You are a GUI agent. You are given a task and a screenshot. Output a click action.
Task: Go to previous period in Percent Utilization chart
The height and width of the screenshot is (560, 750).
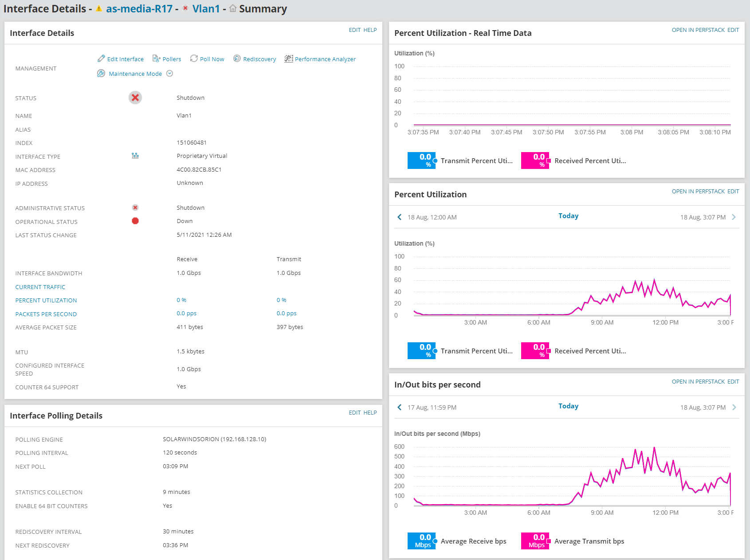coord(399,217)
